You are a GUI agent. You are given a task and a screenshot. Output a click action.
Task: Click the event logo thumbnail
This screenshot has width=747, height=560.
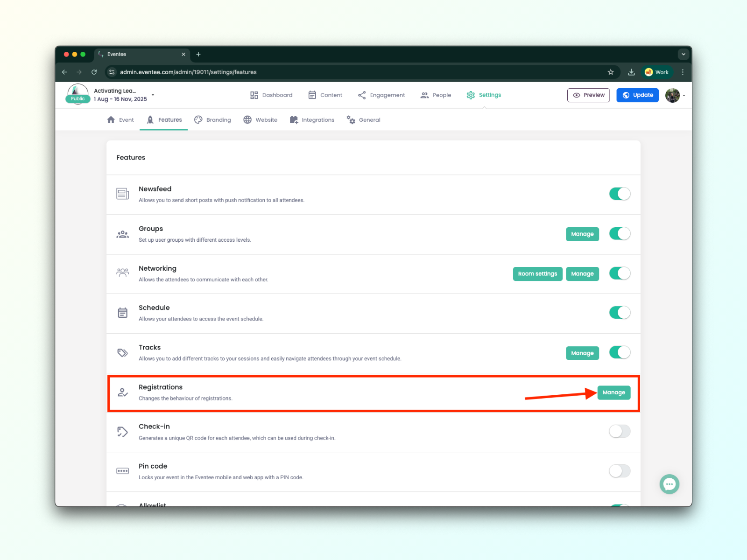click(x=78, y=94)
